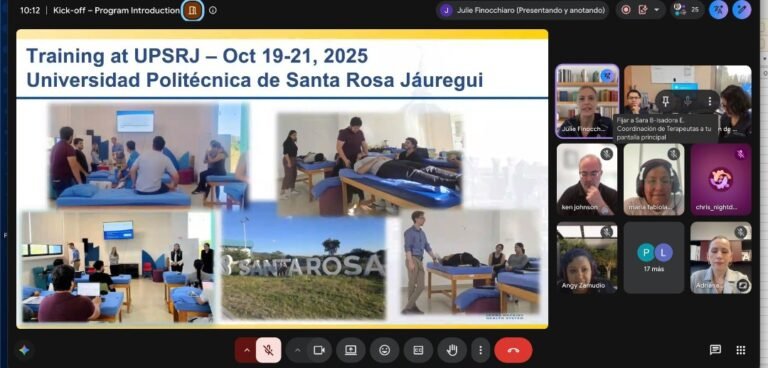Screen dimensions: 768x368
Task: Raise your hand in the meeting
Action: (x=452, y=350)
